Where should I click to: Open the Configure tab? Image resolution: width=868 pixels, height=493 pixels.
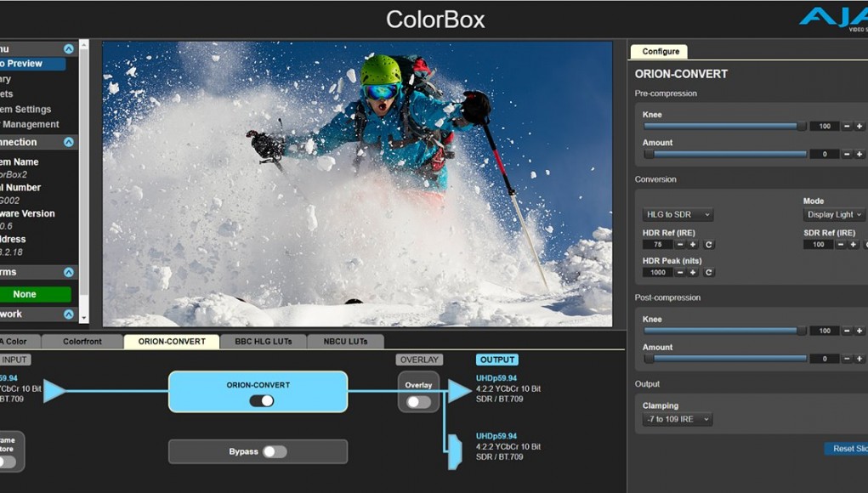[x=660, y=52]
